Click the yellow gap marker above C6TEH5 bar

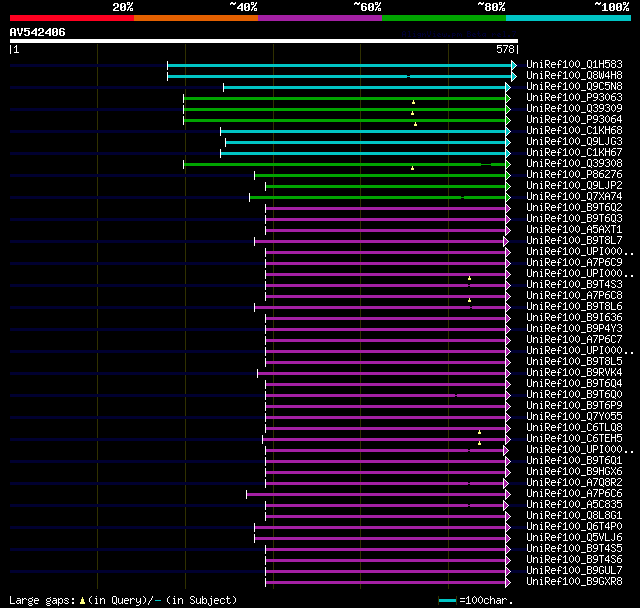click(x=480, y=432)
